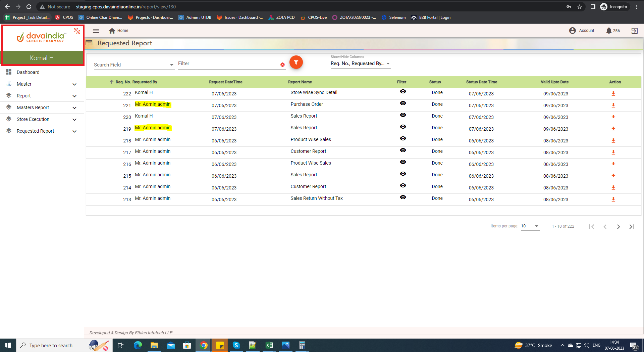
Task: View filter for Store Wise Sync Detail
Action: [403, 92]
